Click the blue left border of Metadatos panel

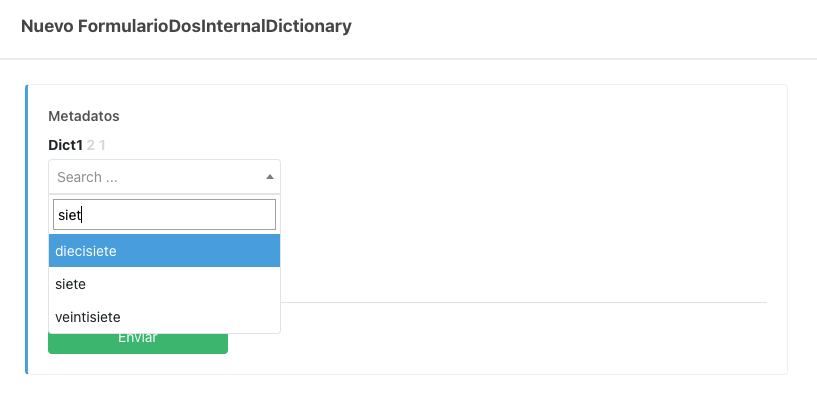[27, 229]
